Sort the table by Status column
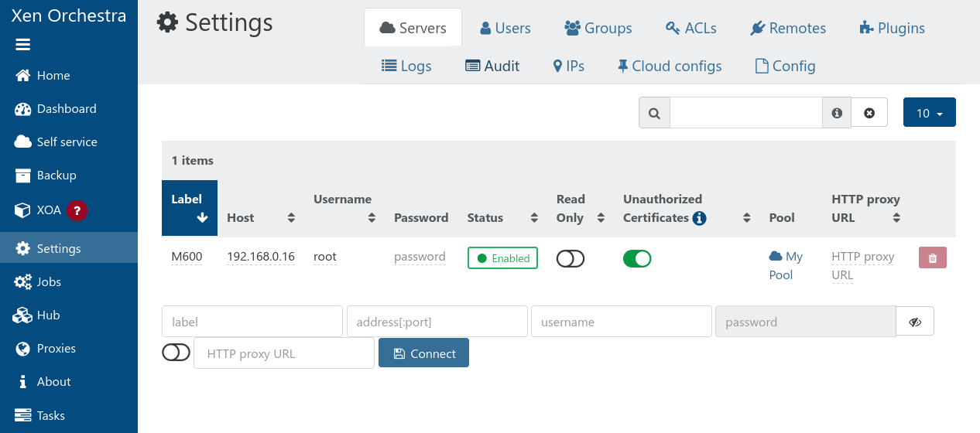The width and height of the screenshot is (980, 433). point(534,218)
